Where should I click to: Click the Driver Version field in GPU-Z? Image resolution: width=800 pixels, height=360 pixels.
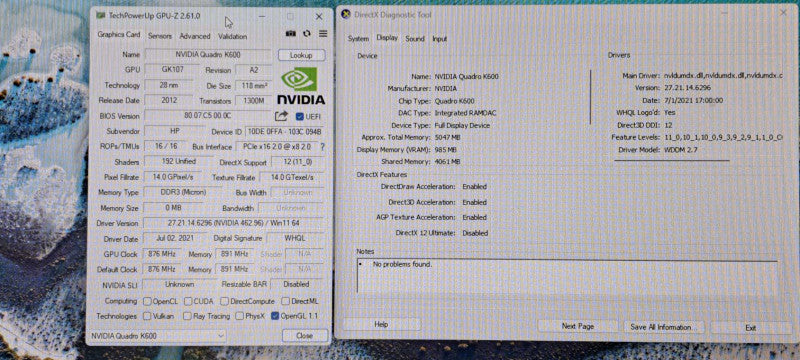click(234, 223)
